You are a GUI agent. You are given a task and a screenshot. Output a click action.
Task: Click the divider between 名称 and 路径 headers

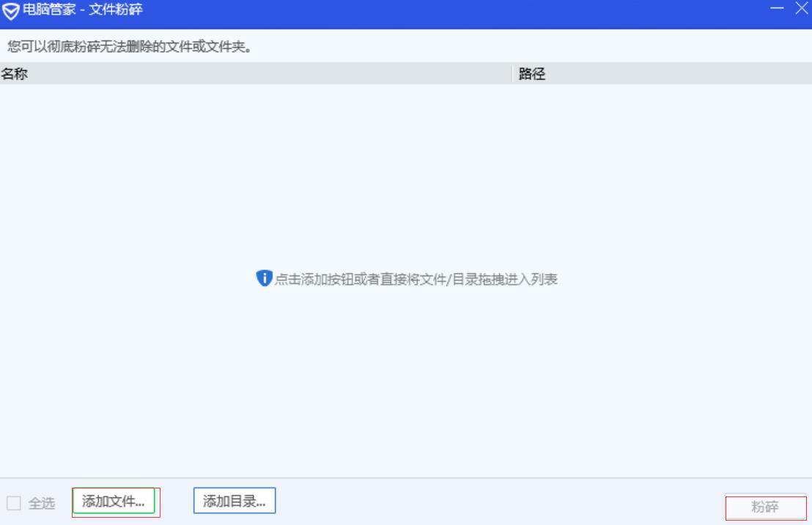pos(513,73)
